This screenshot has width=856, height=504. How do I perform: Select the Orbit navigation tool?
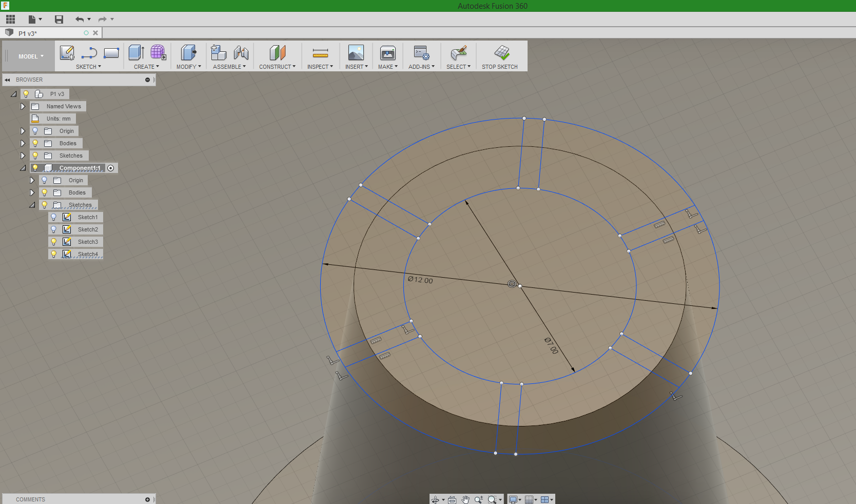tap(435, 499)
